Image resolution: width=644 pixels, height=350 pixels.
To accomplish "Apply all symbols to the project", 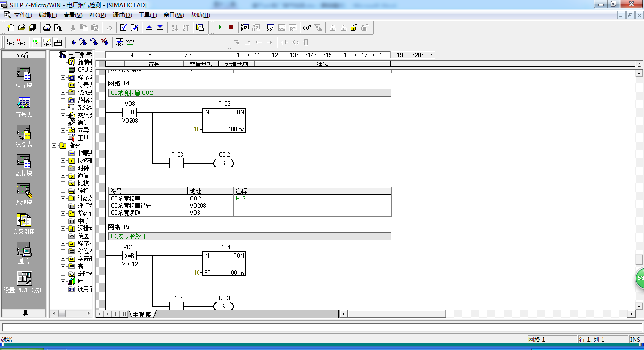I will [x=119, y=42].
